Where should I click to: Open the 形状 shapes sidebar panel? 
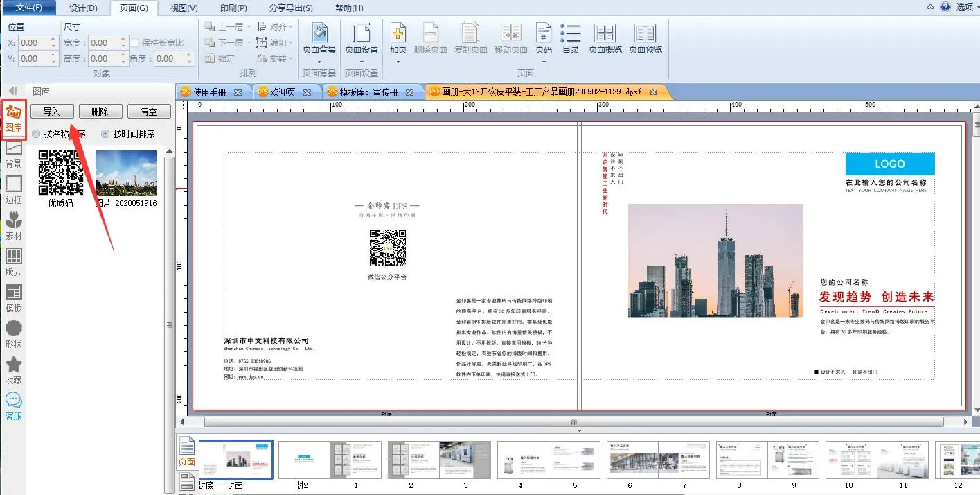coord(13,334)
